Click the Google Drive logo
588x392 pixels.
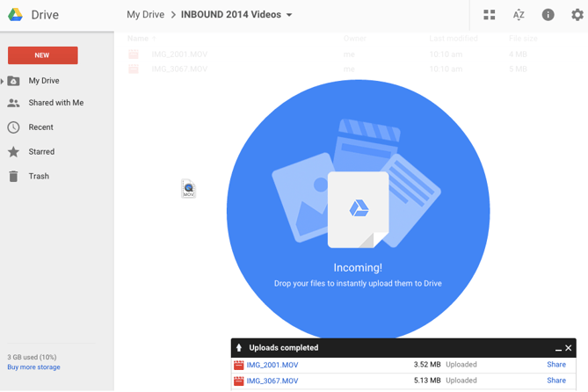point(16,15)
